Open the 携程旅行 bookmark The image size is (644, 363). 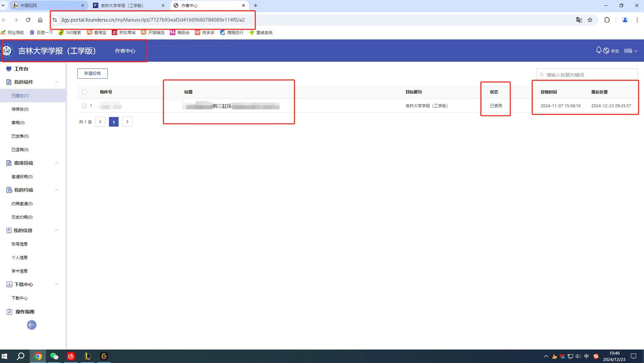(x=232, y=32)
